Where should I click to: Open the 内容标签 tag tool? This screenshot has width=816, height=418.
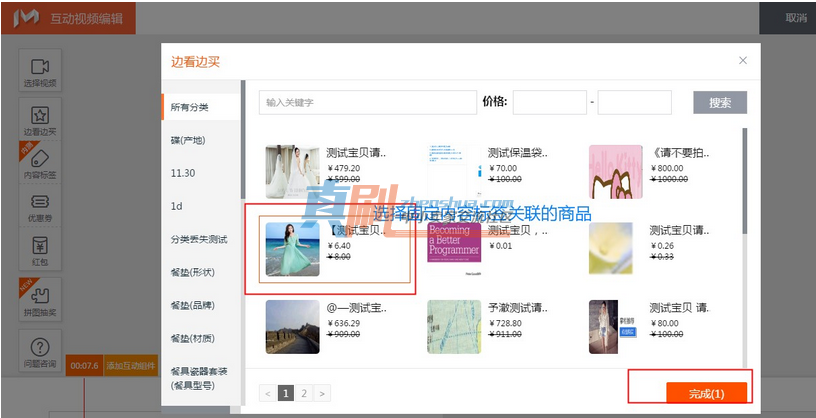tap(40, 162)
